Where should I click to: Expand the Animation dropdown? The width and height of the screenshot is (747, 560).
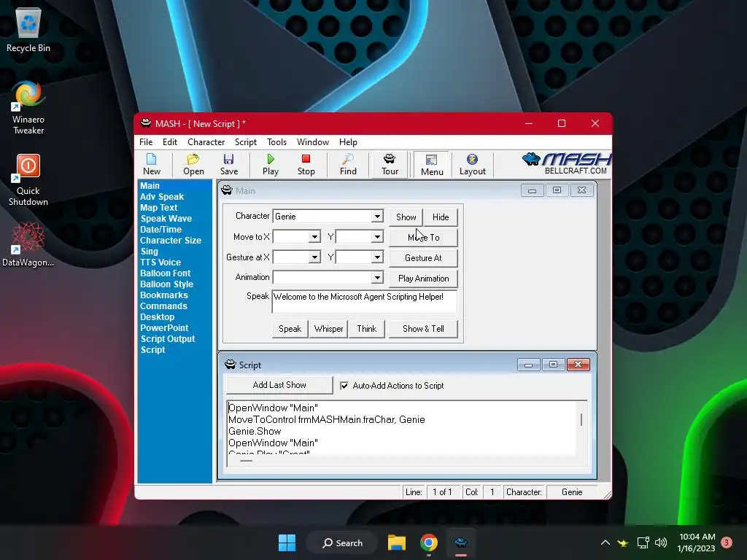pos(377,277)
